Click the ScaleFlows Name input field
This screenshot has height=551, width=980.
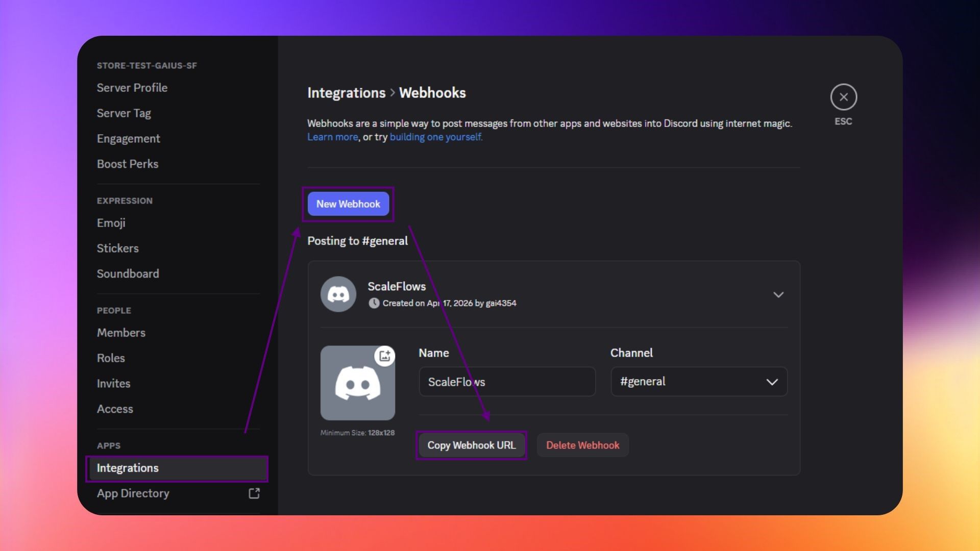507,382
